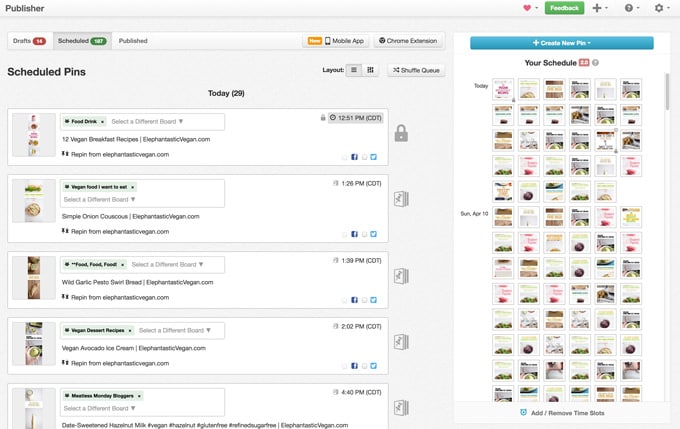680x429 pixels.
Task: Click small lock icon beside 12:51 PM time
Action: coord(323,118)
